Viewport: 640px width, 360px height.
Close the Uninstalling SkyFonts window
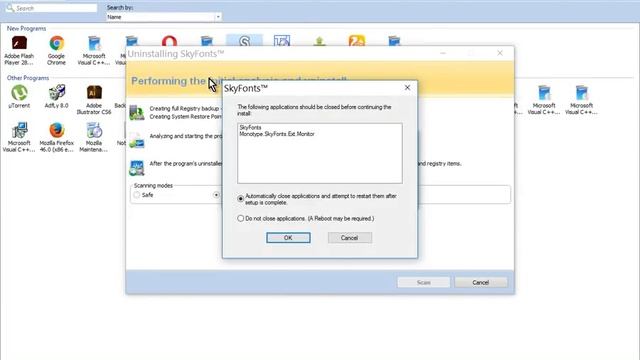[500, 53]
